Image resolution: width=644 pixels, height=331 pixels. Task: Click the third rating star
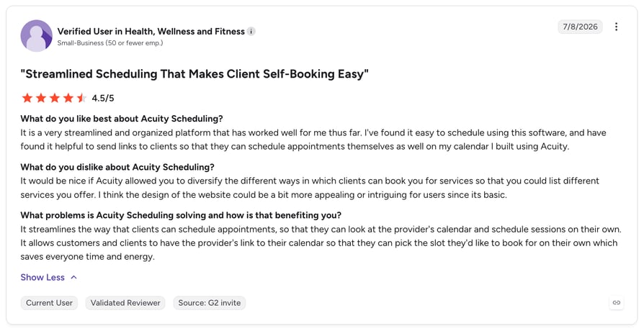(54, 98)
